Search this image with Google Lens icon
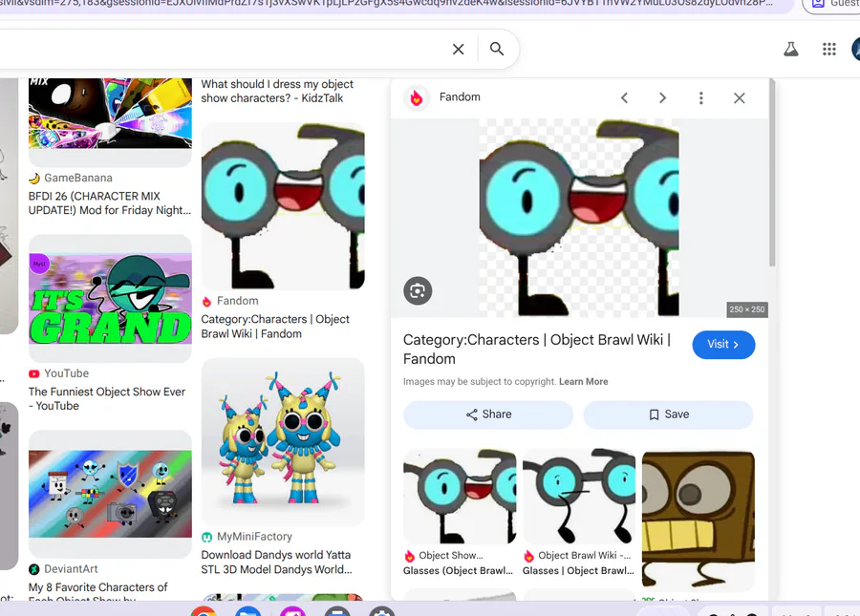860x616 pixels. (x=418, y=290)
